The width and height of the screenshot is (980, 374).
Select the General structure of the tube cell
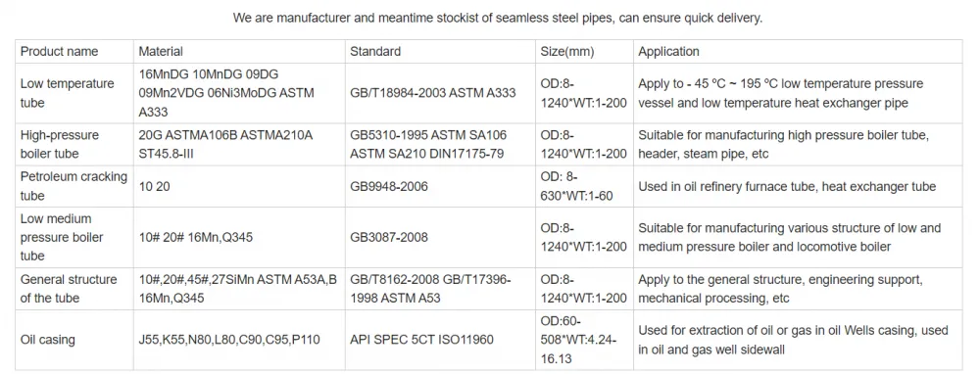pos(74,289)
